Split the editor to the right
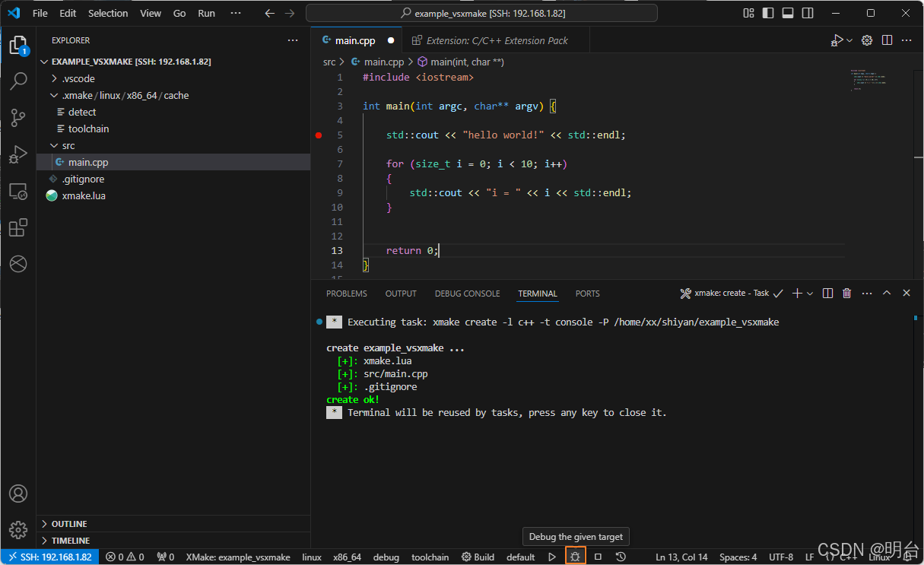This screenshot has height=565, width=924. click(887, 40)
